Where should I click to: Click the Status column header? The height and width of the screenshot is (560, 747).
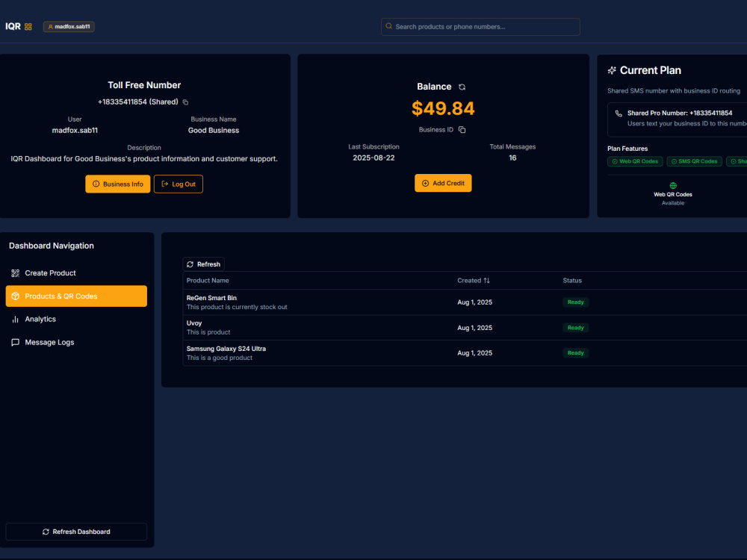[572, 281]
